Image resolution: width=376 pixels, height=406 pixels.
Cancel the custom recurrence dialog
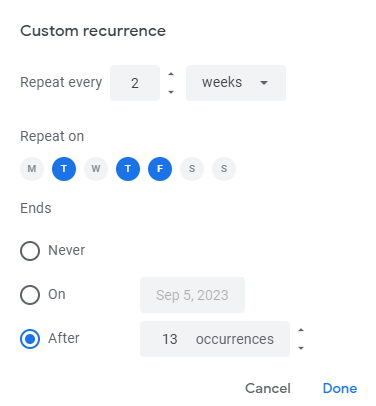point(268,388)
